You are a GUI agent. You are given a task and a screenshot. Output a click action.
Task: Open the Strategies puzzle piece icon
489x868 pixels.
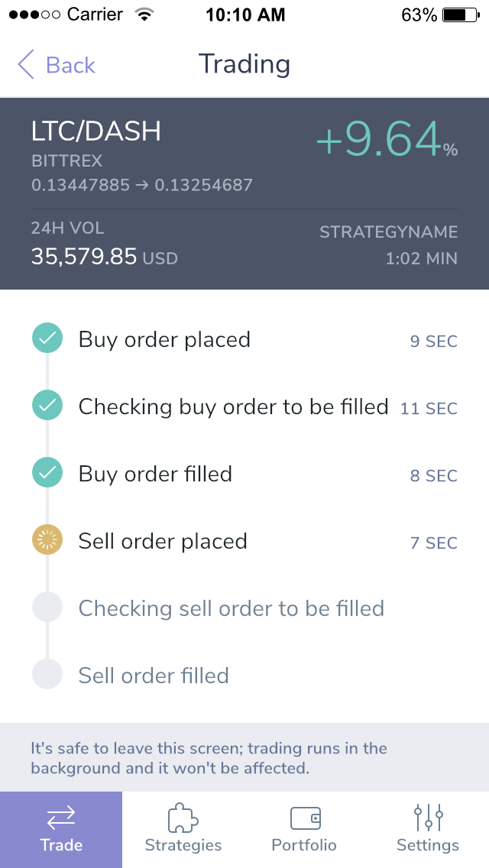coord(183,818)
